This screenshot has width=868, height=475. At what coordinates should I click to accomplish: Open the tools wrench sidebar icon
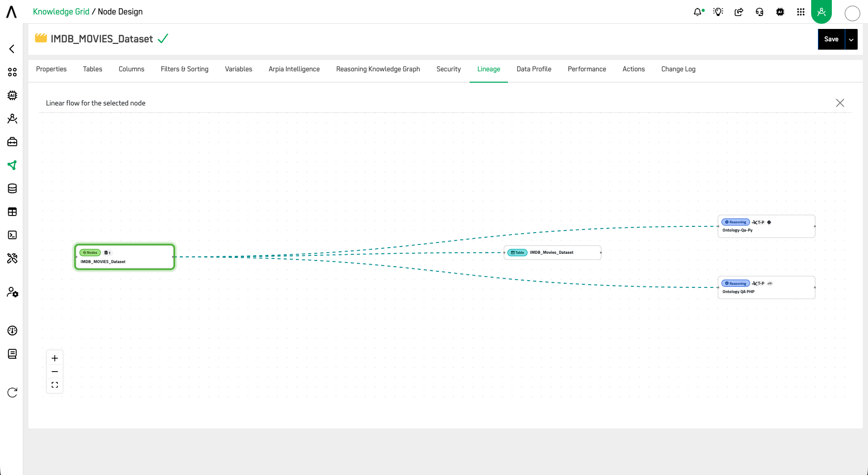pyautogui.click(x=12, y=258)
